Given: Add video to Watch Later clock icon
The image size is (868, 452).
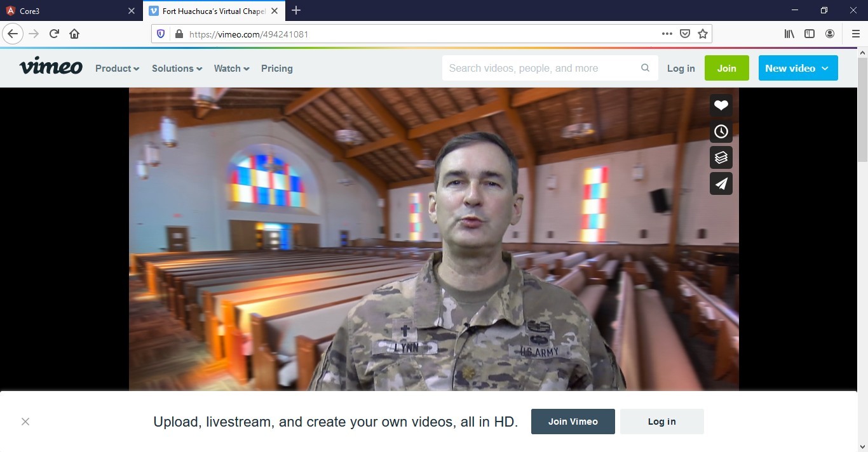Looking at the screenshot, I should [721, 131].
